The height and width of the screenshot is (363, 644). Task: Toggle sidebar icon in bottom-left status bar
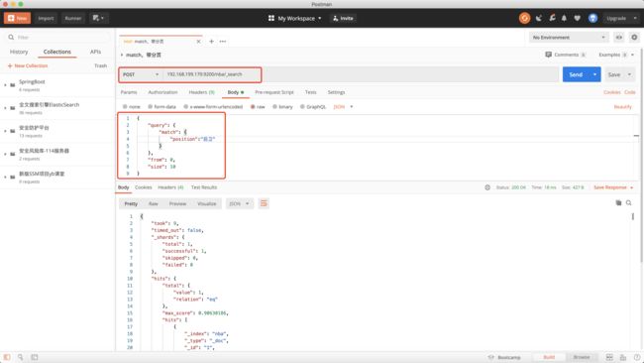click(7, 357)
